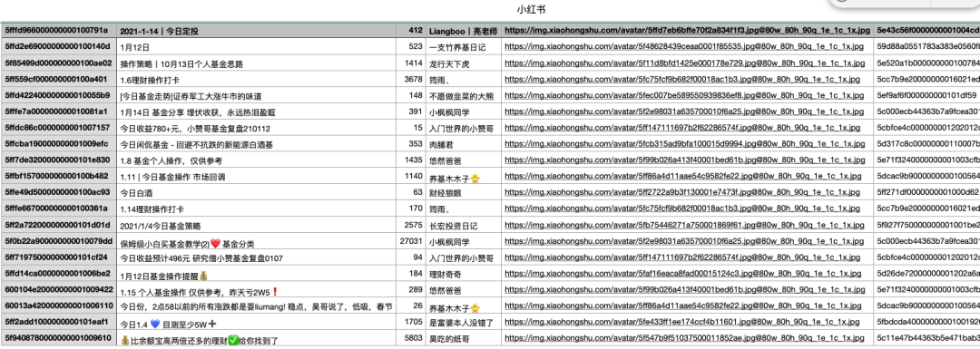Select count cell 2575
Screen dimensions: 980x349
click(x=411, y=226)
